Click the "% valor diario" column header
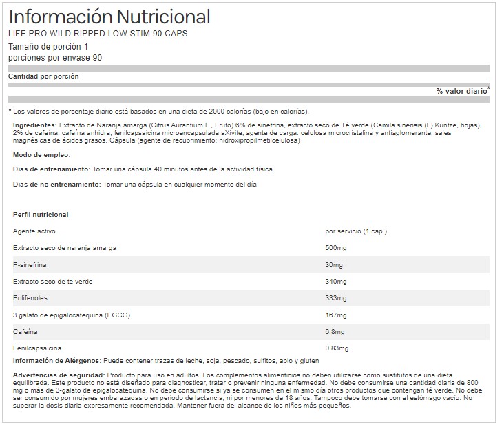Screen dimensions: 504x429 pyautogui.click(x=461, y=91)
